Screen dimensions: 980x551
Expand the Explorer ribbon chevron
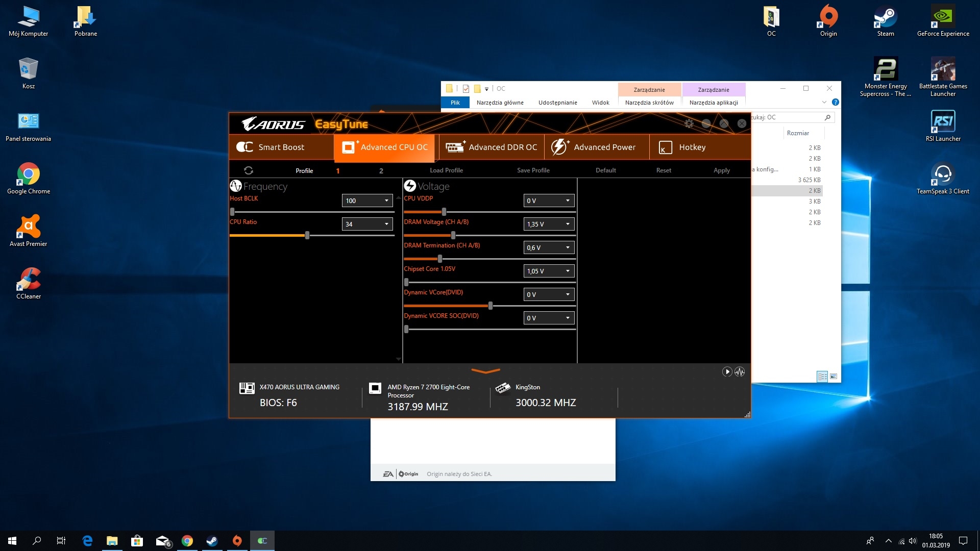point(824,103)
